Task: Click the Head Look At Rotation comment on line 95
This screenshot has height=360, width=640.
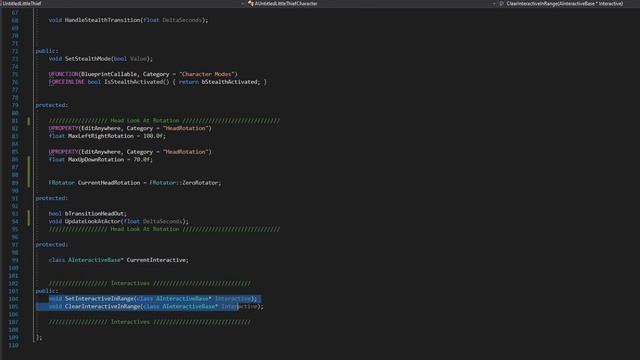Action: (164, 229)
